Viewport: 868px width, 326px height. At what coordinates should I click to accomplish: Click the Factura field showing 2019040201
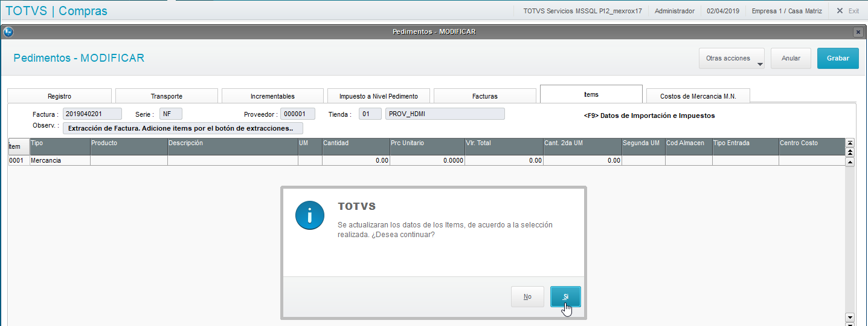[x=92, y=114]
